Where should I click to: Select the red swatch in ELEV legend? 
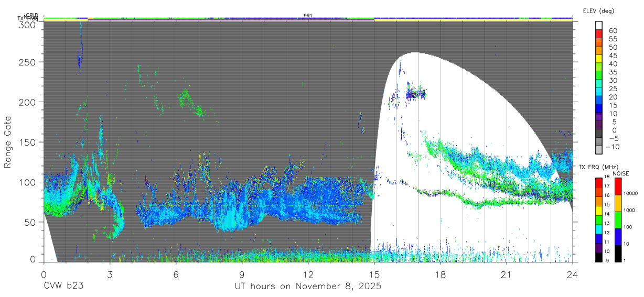599,34
